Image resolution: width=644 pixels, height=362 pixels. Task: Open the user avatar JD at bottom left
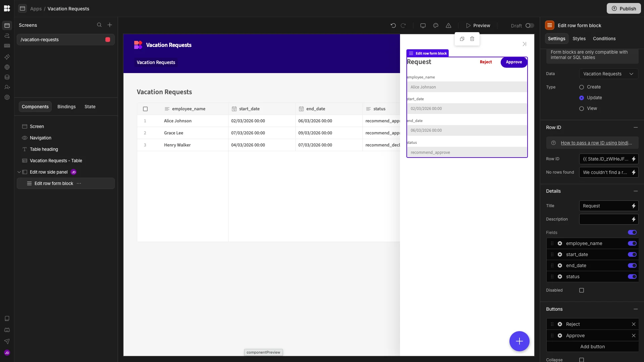pyautogui.click(x=7, y=353)
